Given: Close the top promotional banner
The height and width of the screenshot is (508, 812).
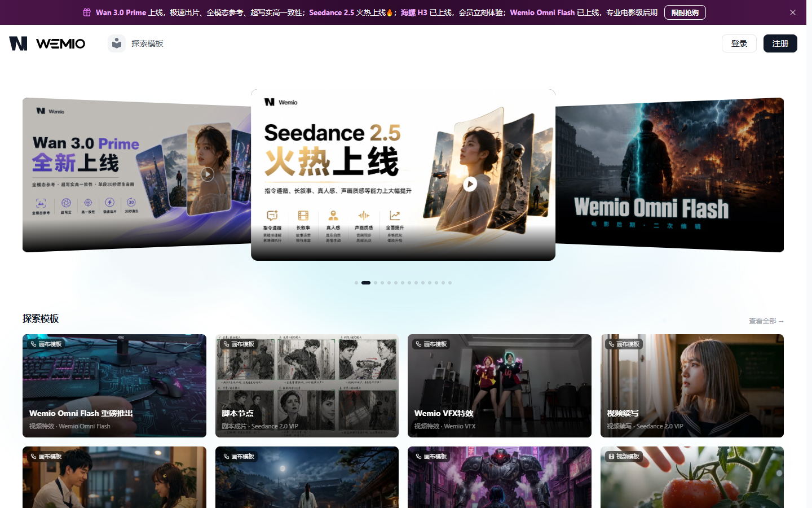Looking at the screenshot, I should click(x=793, y=12).
